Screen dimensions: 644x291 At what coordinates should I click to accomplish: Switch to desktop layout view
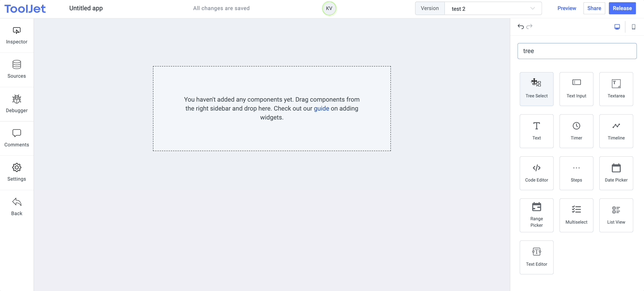[617, 27]
